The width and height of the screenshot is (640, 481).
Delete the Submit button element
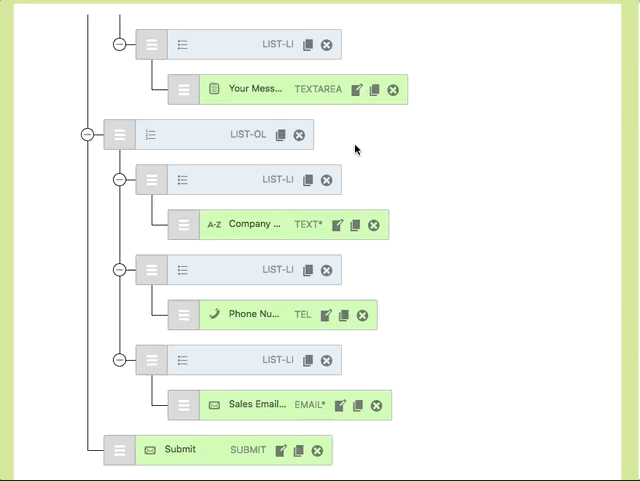point(317,450)
